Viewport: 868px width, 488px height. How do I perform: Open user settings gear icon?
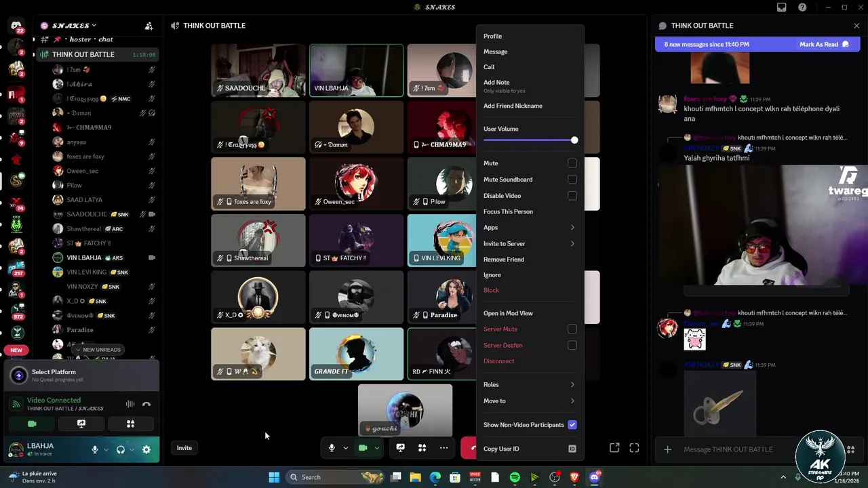pos(146,449)
